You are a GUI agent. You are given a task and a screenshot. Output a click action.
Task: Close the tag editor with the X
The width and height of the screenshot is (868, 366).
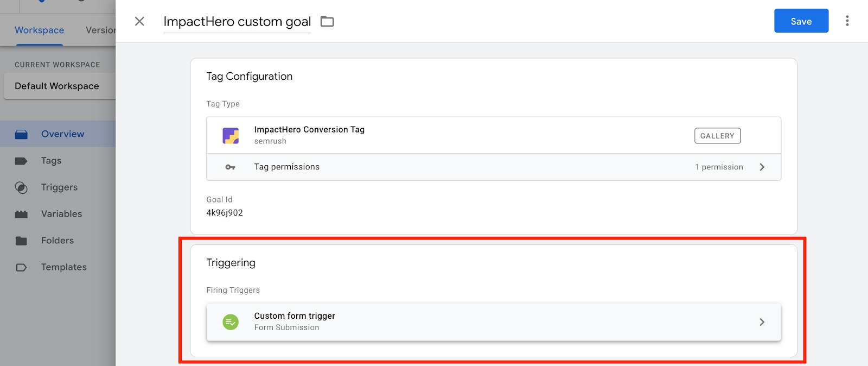(x=139, y=21)
